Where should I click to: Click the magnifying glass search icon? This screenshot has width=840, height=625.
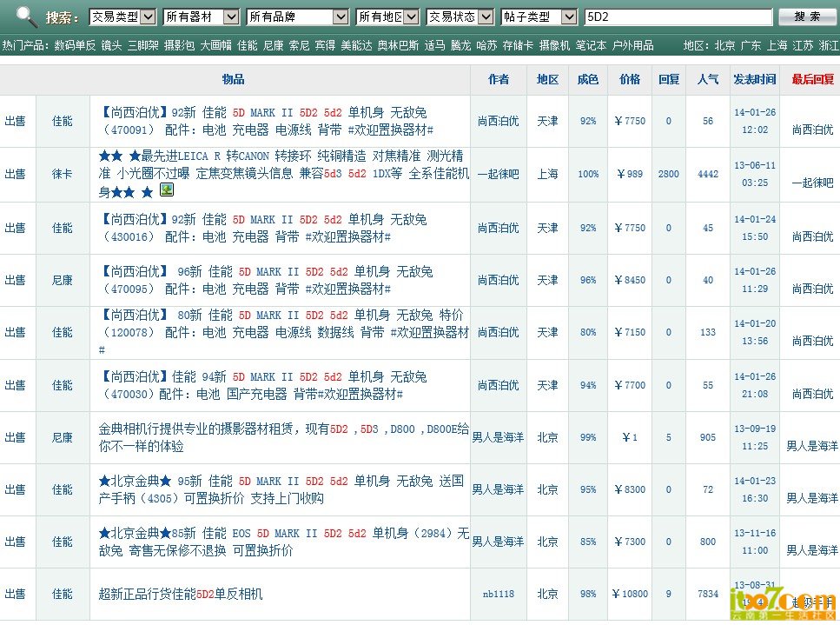(x=26, y=17)
